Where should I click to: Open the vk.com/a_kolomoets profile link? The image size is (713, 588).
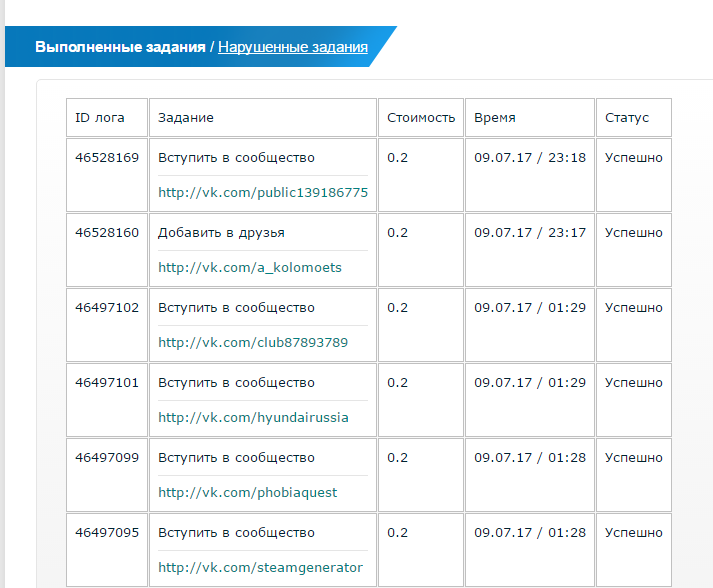(x=250, y=267)
